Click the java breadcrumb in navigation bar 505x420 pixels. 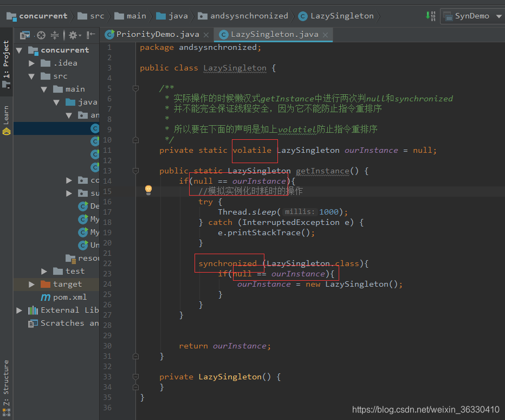click(x=172, y=16)
